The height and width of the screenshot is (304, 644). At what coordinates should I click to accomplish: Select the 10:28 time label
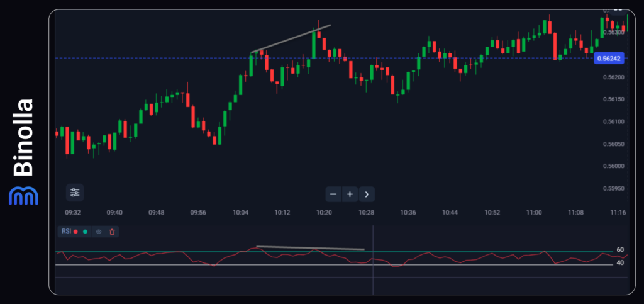coord(367,213)
